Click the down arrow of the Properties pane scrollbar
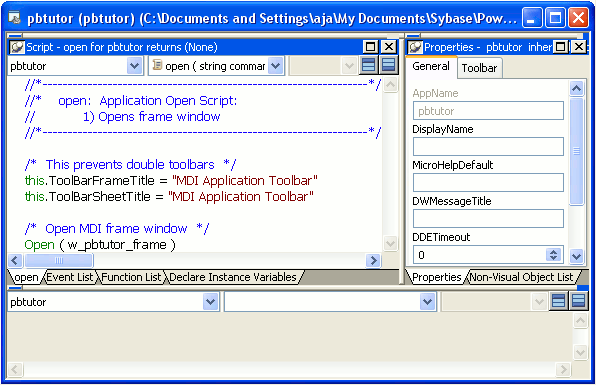The image size is (596, 385). point(577,257)
